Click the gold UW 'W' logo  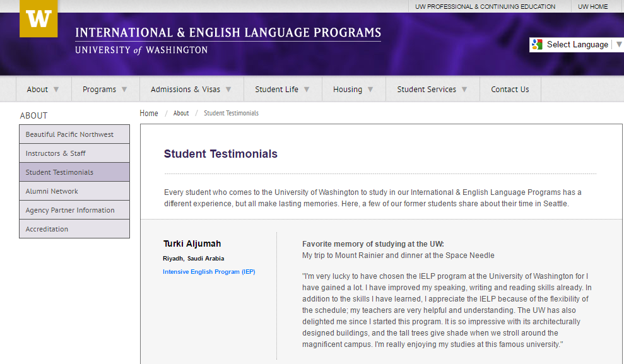(x=38, y=18)
